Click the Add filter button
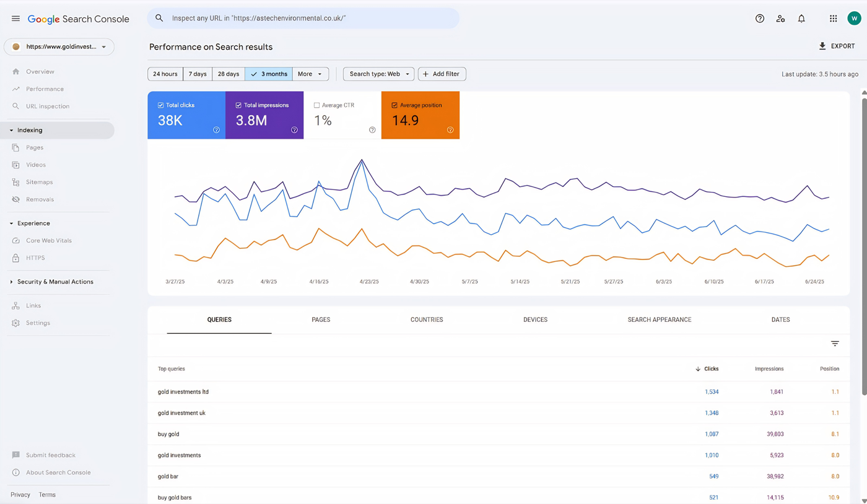 442,74
